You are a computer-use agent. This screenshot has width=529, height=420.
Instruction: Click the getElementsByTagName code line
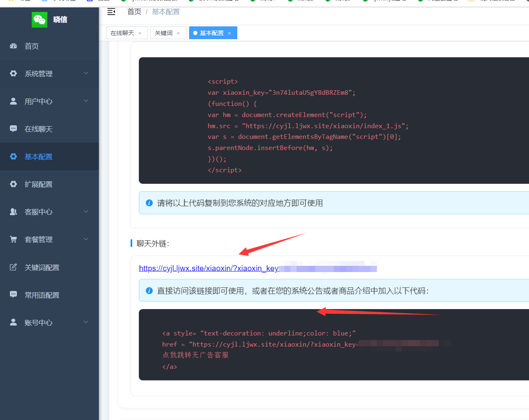coord(304,136)
